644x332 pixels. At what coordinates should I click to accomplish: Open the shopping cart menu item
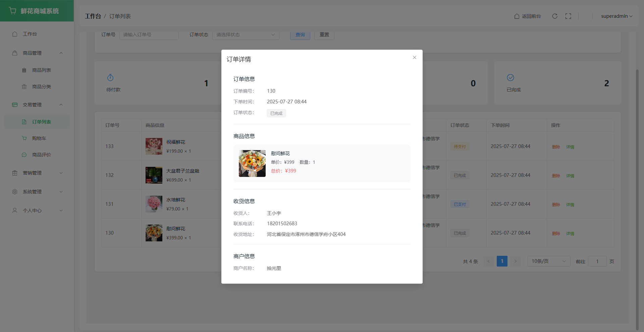point(39,138)
